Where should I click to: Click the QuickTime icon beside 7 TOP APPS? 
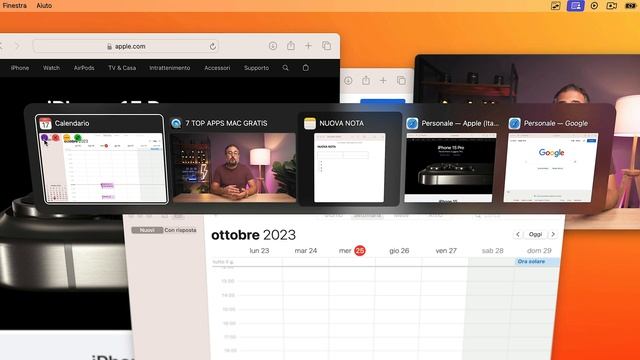click(176, 123)
